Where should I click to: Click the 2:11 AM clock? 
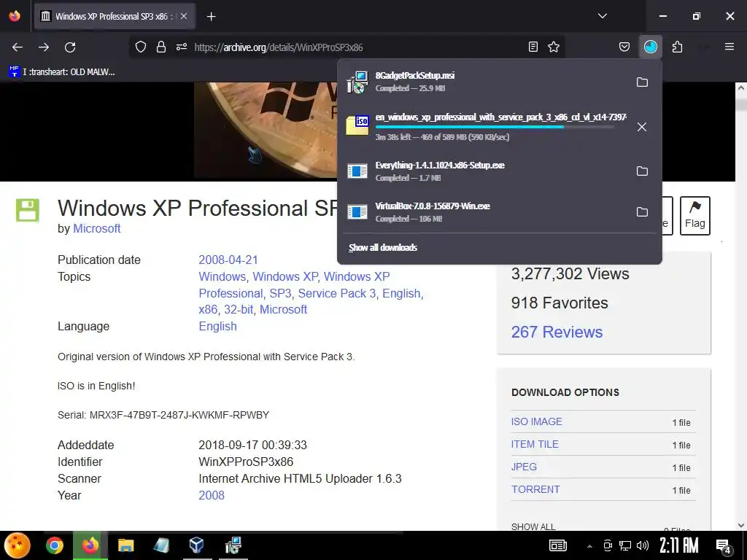(679, 545)
